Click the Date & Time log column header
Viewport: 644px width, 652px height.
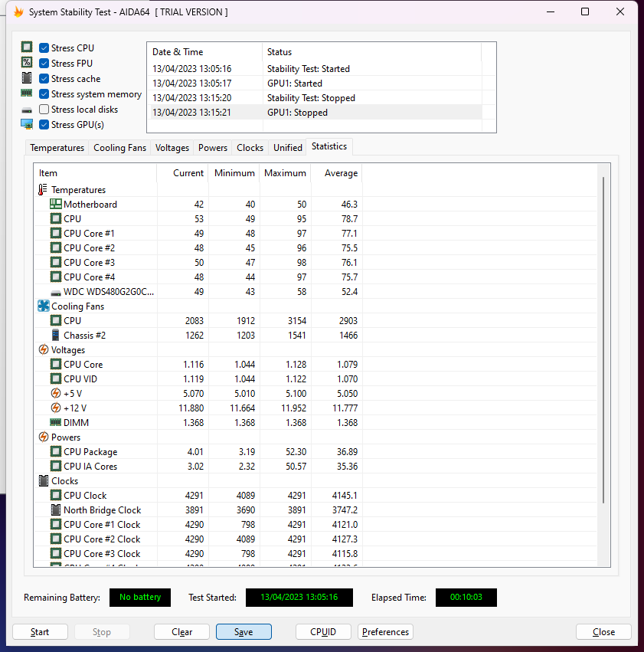tap(204, 52)
